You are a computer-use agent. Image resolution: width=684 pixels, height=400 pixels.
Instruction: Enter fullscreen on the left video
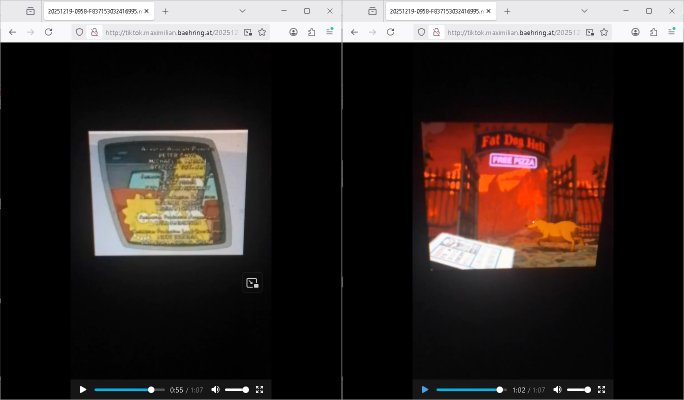pyautogui.click(x=260, y=389)
